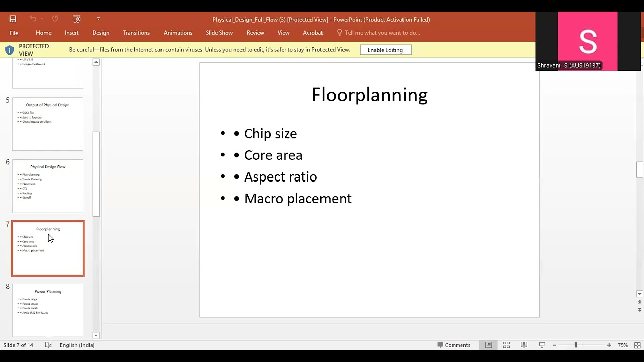Click the spell check status bar icon
The width and height of the screenshot is (644, 362).
click(x=48, y=345)
